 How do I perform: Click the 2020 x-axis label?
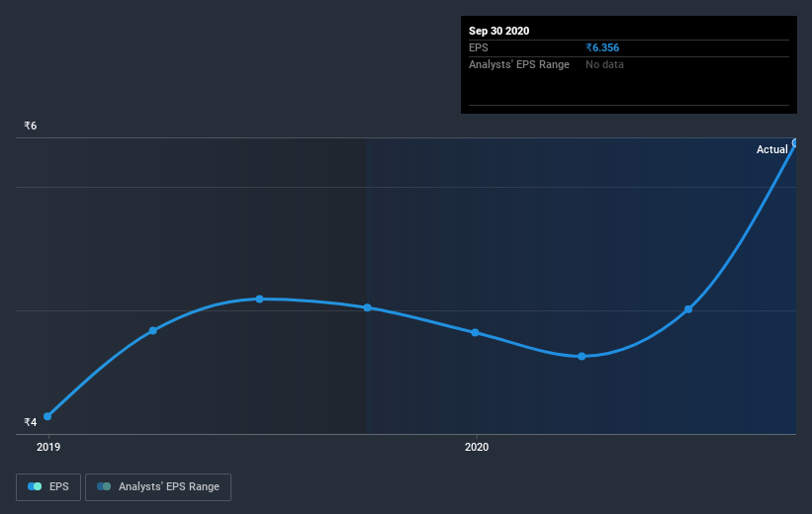point(477,447)
